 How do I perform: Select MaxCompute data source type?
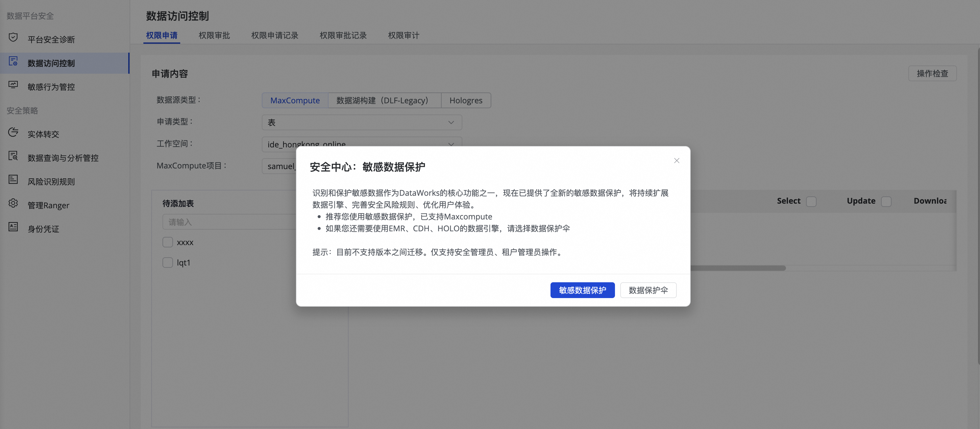(295, 100)
